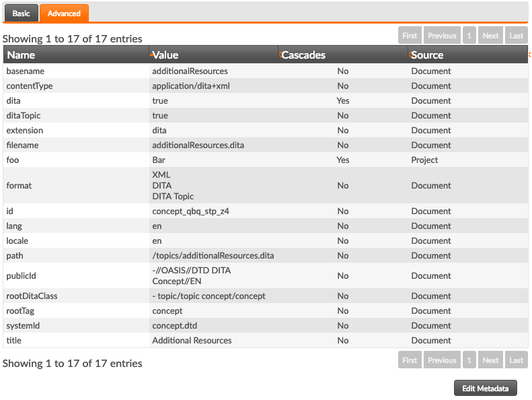The image size is (532, 400).
Task: Click the bottom First pagination button
Action: 410,360
